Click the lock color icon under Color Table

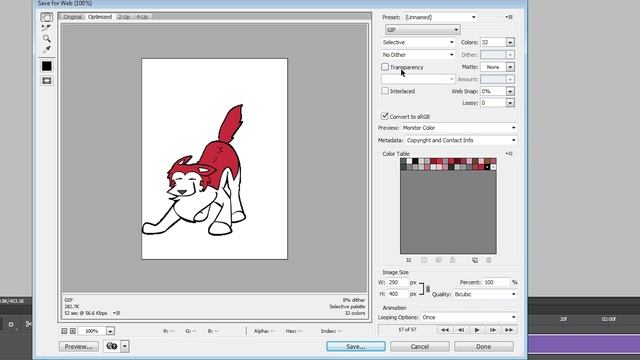[x=452, y=260]
